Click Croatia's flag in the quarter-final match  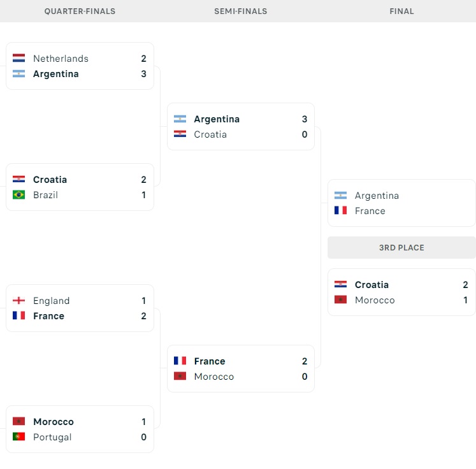[18, 180]
